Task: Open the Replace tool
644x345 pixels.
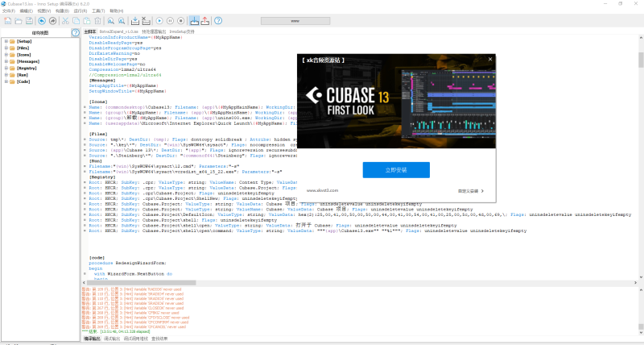Action: [122, 21]
